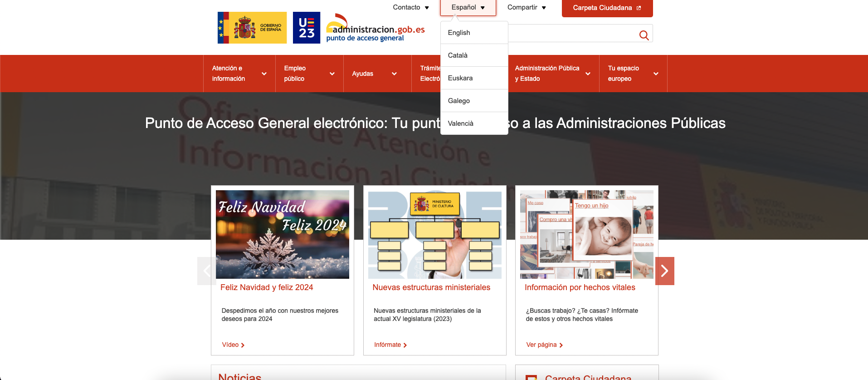Image resolution: width=868 pixels, height=380 pixels.
Task: Choose Euskara in the language dropdown
Action: pos(460,78)
